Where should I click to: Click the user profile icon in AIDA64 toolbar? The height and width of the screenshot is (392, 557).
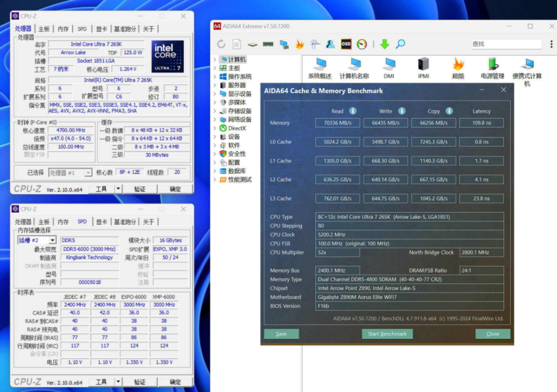point(330,44)
